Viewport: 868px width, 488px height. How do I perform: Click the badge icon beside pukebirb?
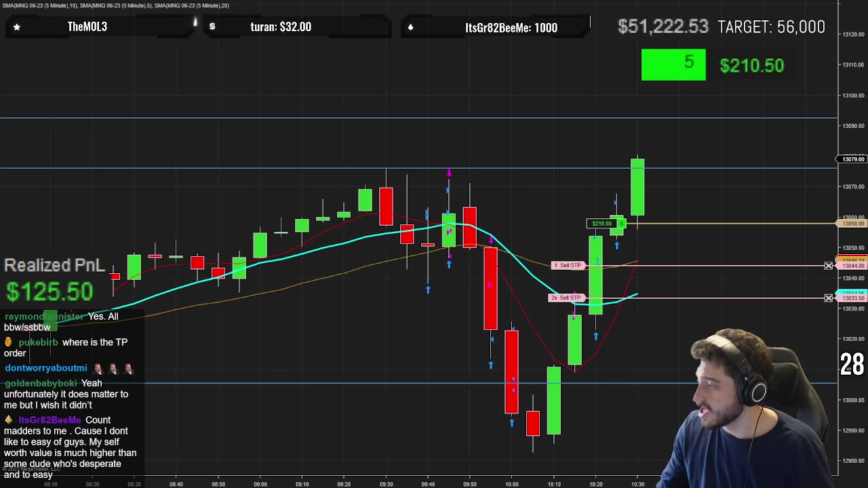[9, 342]
